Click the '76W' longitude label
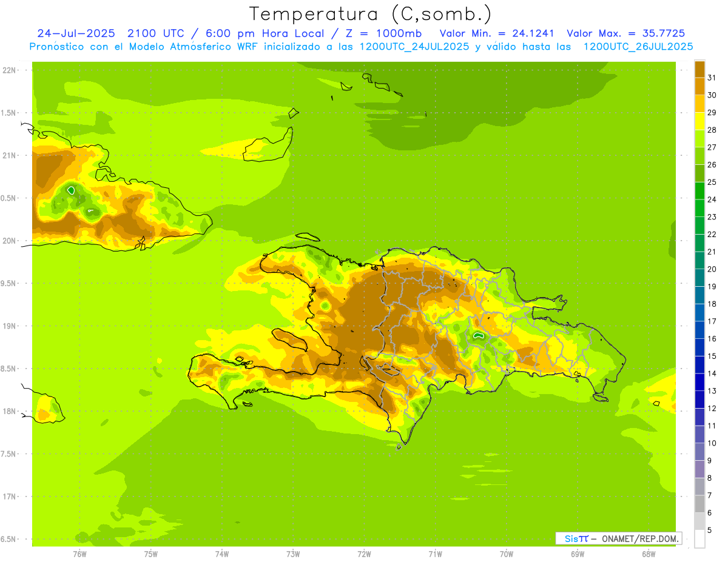The image size is (728, 562). [x=79, y=554]
